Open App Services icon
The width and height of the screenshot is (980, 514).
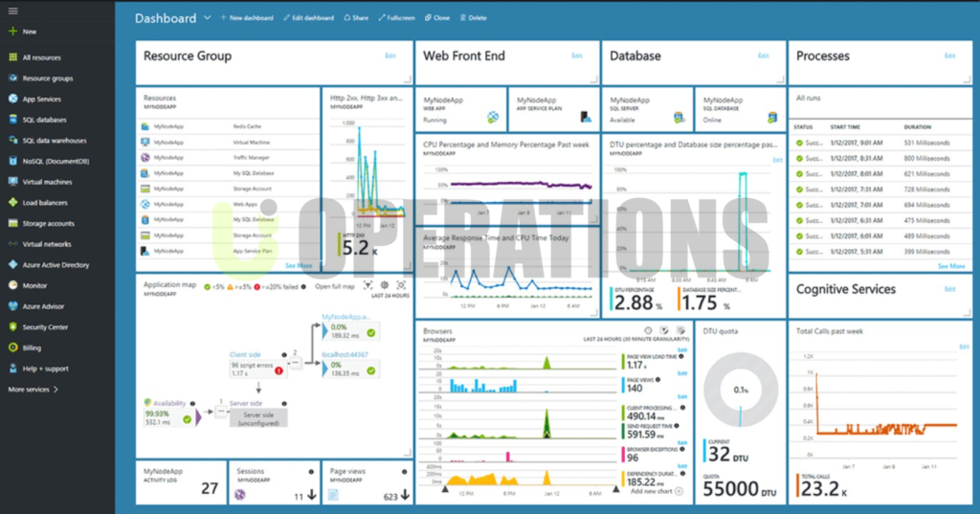point(12,99)
